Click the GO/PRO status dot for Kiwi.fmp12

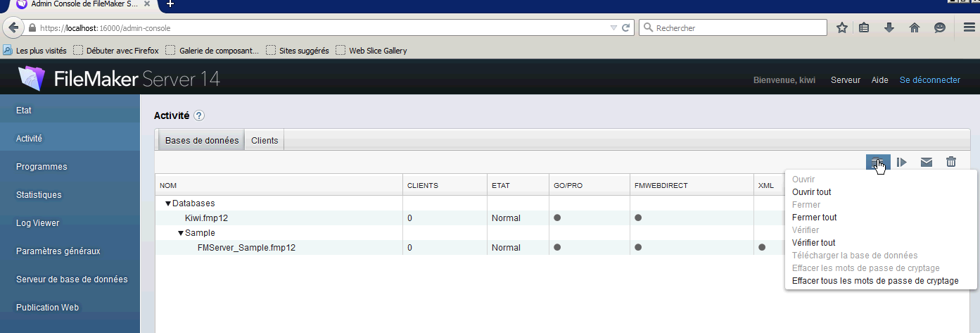pyautogui.click(x=557, y=218)
